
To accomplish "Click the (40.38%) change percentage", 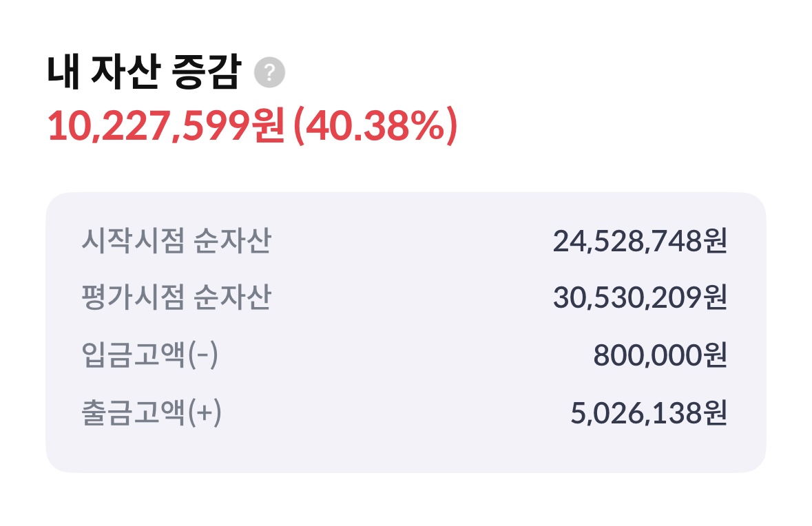I will pos(375,127).
